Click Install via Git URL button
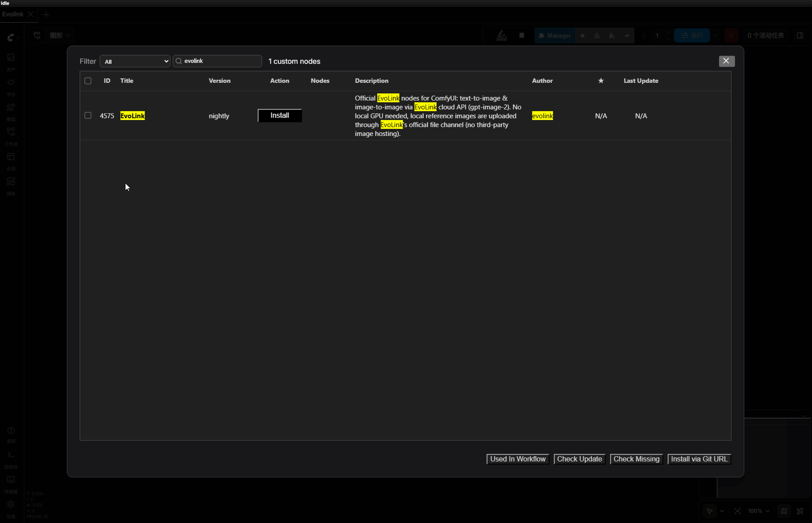Screen dimensions: 812x523 tap(699, 459)
